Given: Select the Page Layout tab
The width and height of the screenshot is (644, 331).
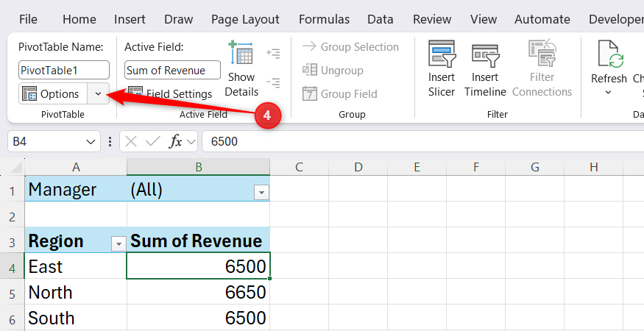Looking at the screenshot, I should point(245,19).
